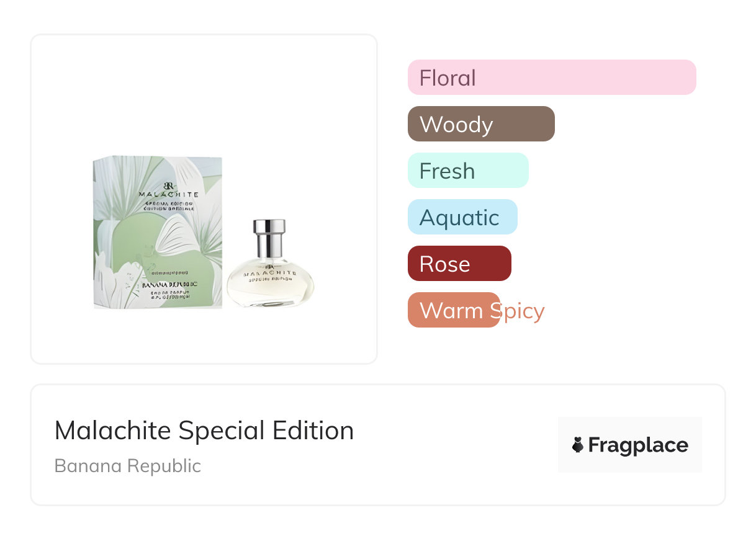Click the Malachite perfume box image

coord(158,232)
